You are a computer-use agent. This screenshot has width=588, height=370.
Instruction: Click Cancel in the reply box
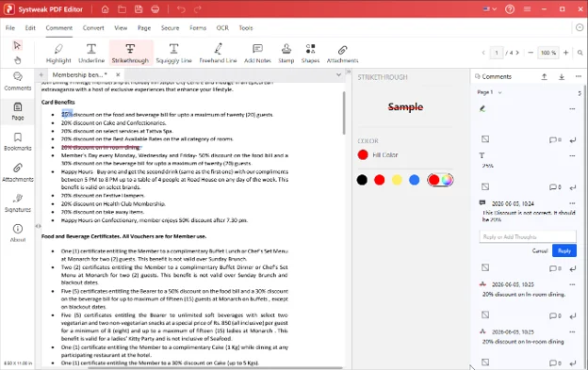(540, 250)
